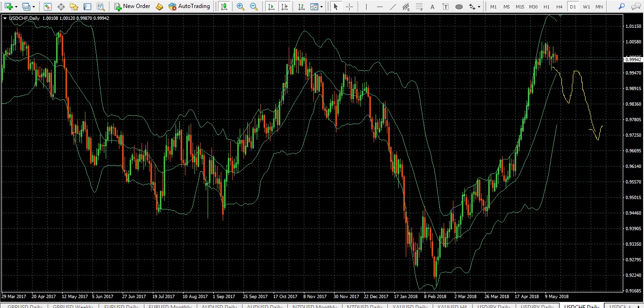The height and width of the screenshot is (308, 644).
Task: Insert a text label object
Action: pos(445,7)
